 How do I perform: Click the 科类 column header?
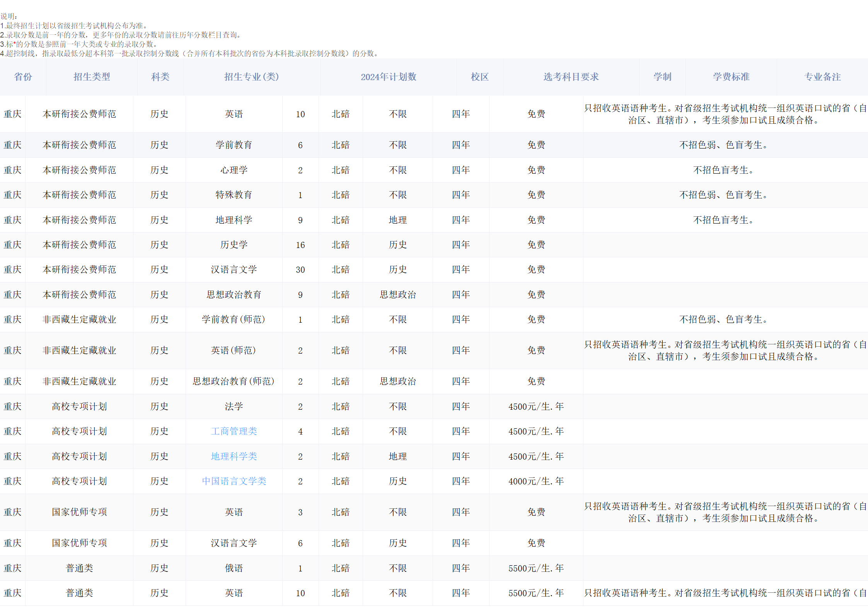[x=160, y=77]
